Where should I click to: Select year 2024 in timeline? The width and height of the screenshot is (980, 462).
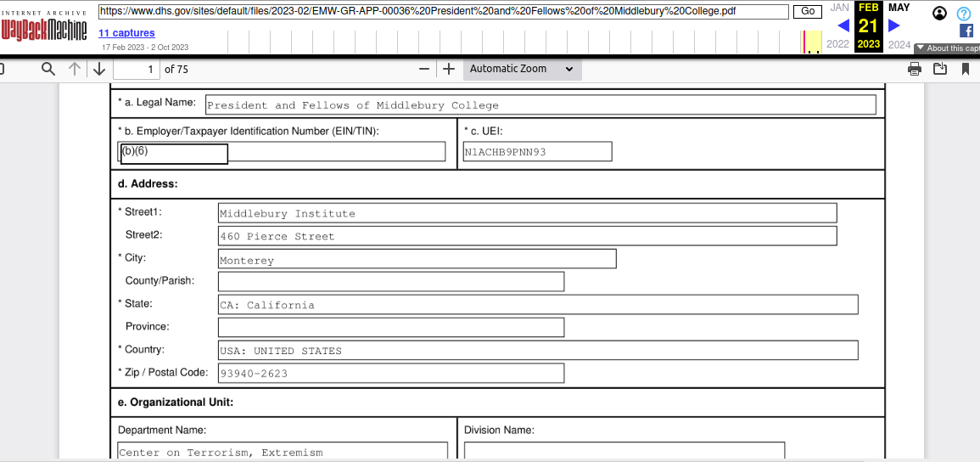coord(899,44)
